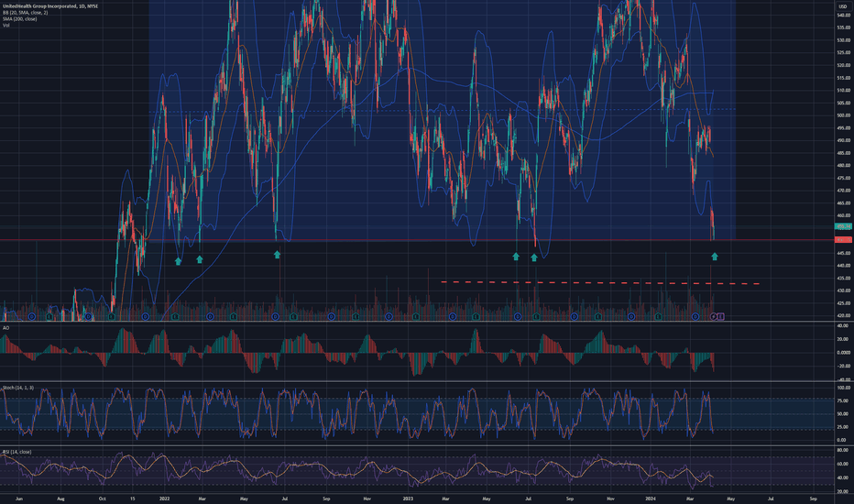The width and height of the screenshot is (854, 504).
Task: Click the 20.00 value on RSI scale
Action: pyautogui.click(x=843, y=491)
